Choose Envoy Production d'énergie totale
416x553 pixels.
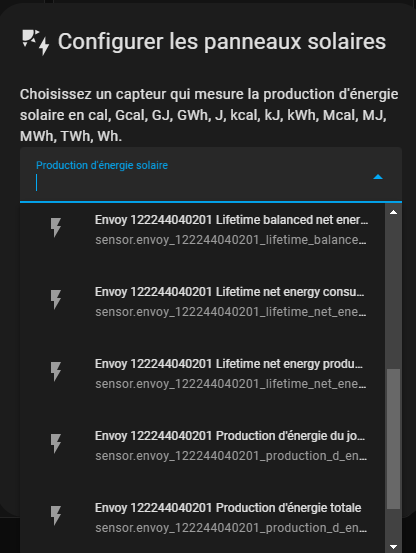coord(202,517)
